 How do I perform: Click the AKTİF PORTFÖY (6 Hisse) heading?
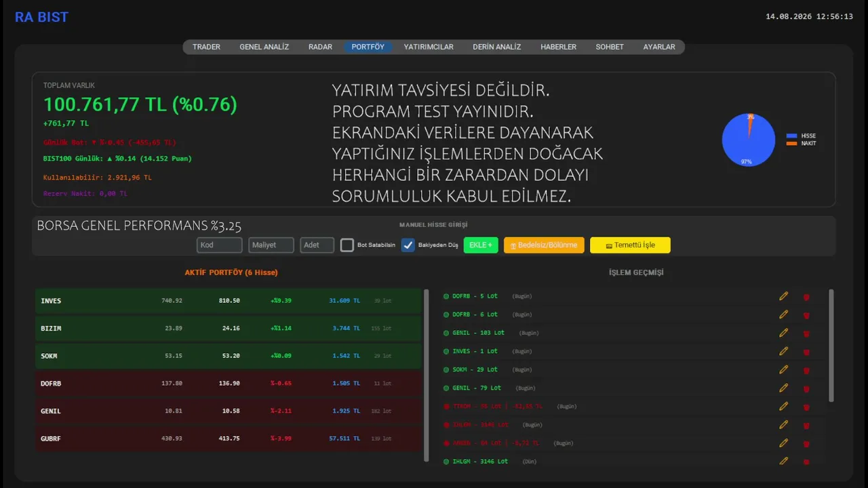[231, 272]
